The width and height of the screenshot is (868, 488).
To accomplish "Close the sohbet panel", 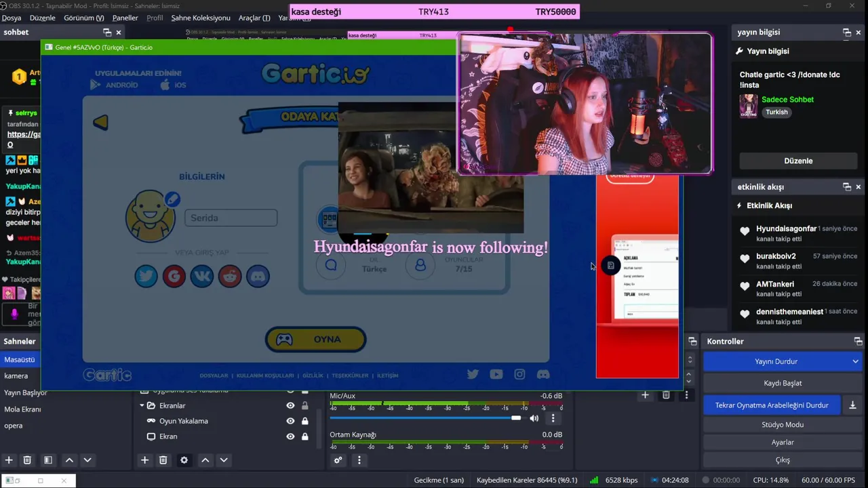I will [119, 33].
